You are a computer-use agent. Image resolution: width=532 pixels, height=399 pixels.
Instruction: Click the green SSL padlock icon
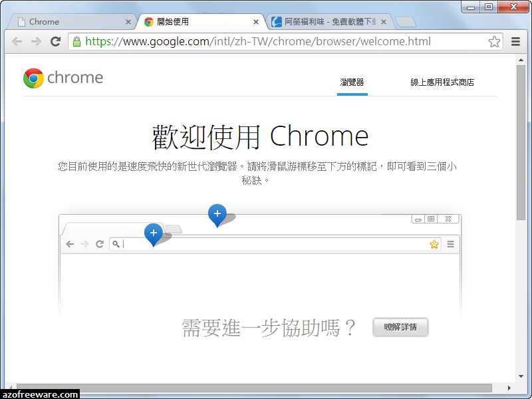pyautogui.click(x=76, y=41)
